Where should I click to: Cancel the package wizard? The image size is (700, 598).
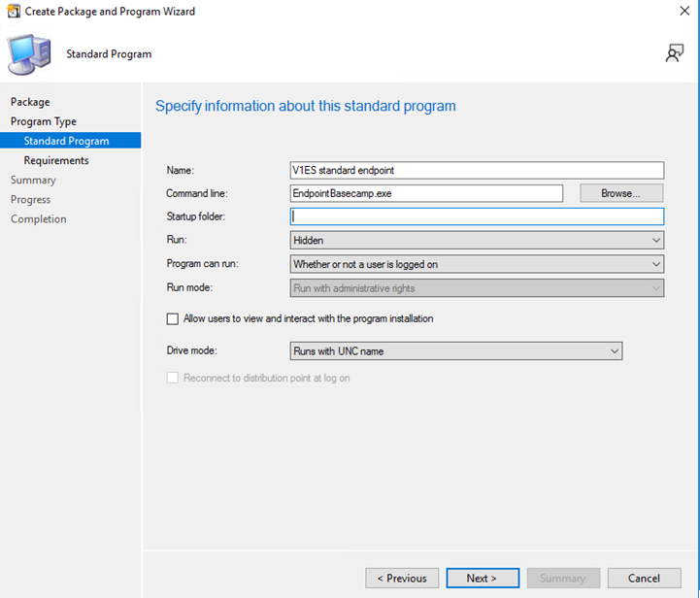click(644, 579)
